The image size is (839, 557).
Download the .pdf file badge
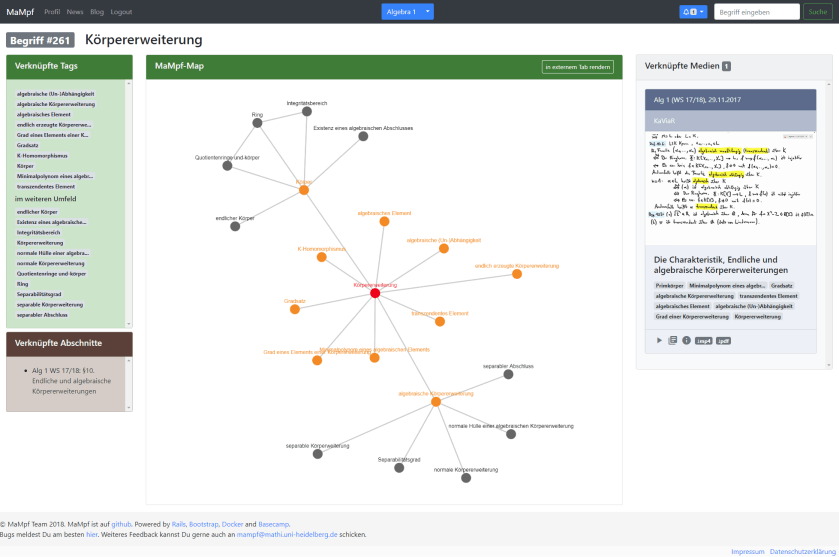click(x=723, y=341)
